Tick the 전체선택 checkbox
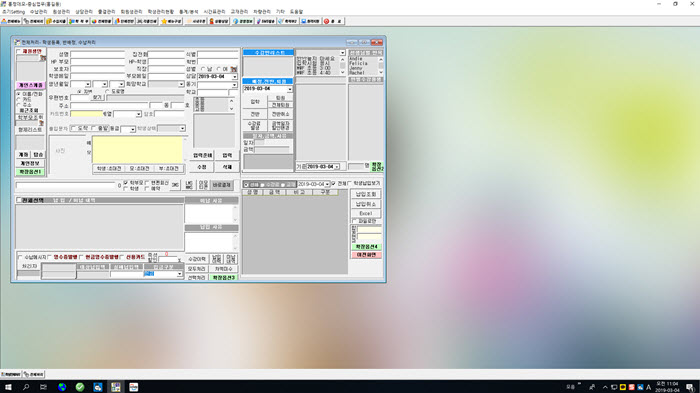This screenshot has height=393, width=700. 19,200
